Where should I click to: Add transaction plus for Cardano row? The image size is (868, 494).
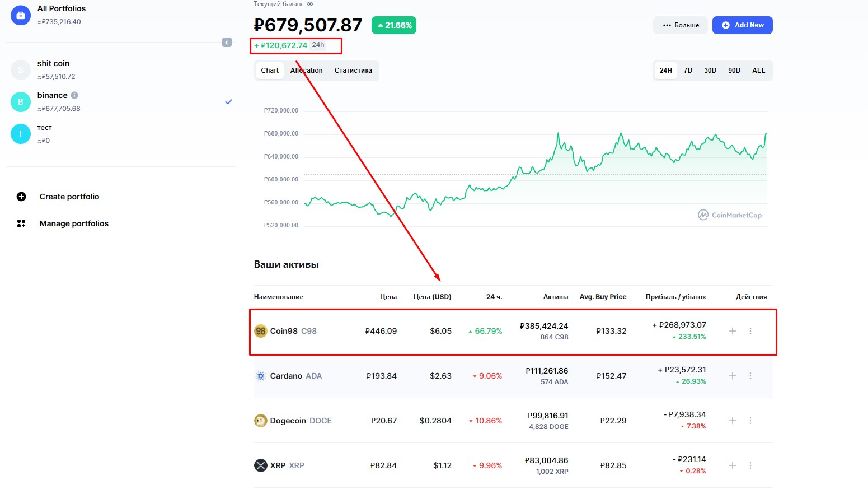coord(733,376)
